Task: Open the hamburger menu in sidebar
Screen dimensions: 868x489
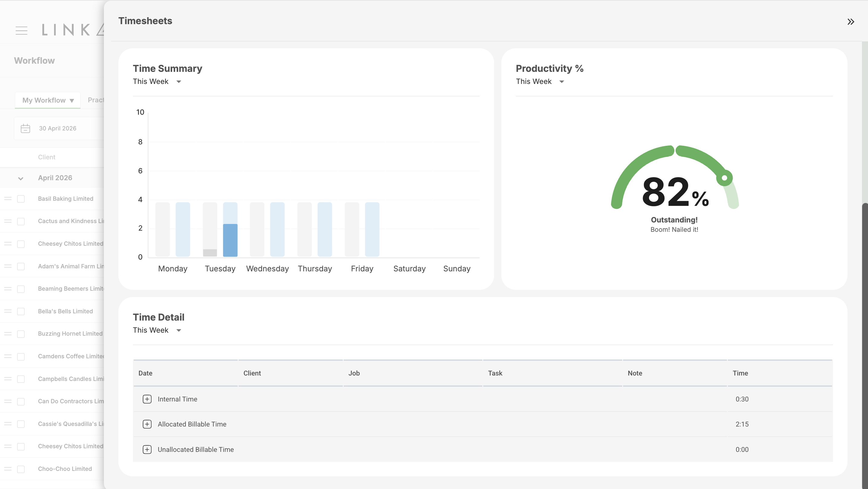Action: coord(21,31)
